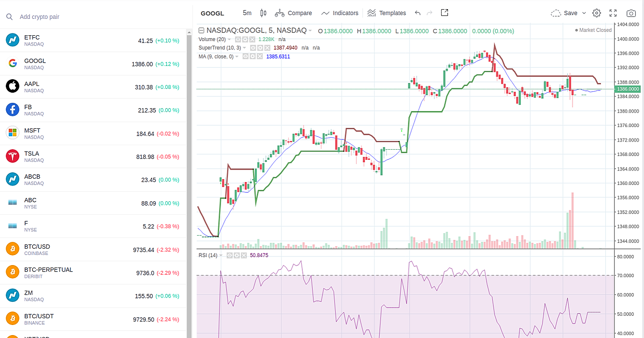Click the Microsoft logo for MSFT
The width and height of the screenshot is (644, 338).
click(x=12, y=133)
